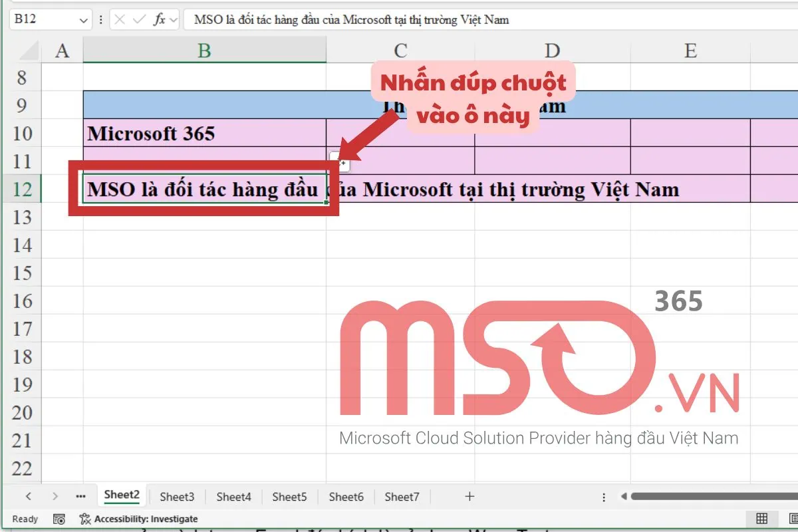
Task: Select row 16 header
Action: click(23, 301)
